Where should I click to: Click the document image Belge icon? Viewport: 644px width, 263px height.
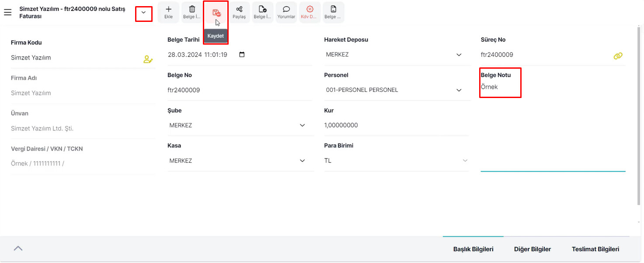tap(334, 12)
